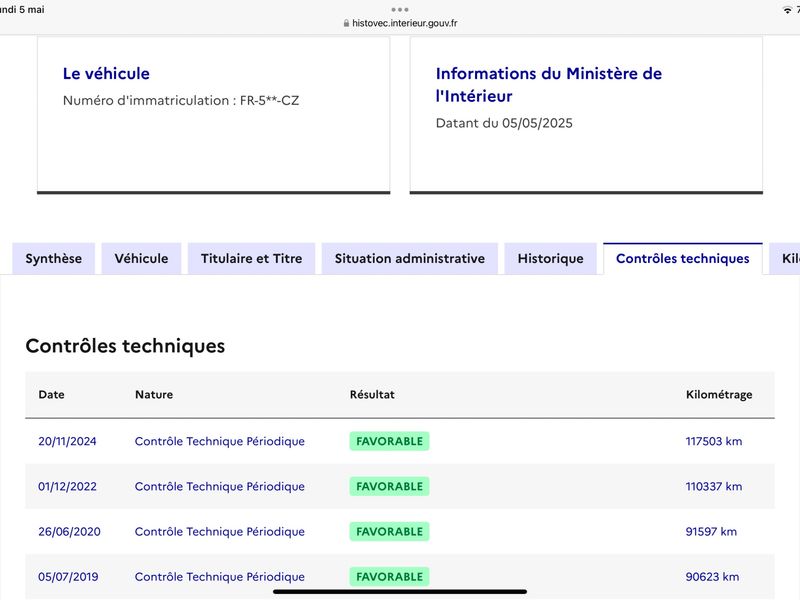Viewport: 800px width, 600px height.
Task: Select the Contrôles techniques tab
Action: tap(683, 259)
